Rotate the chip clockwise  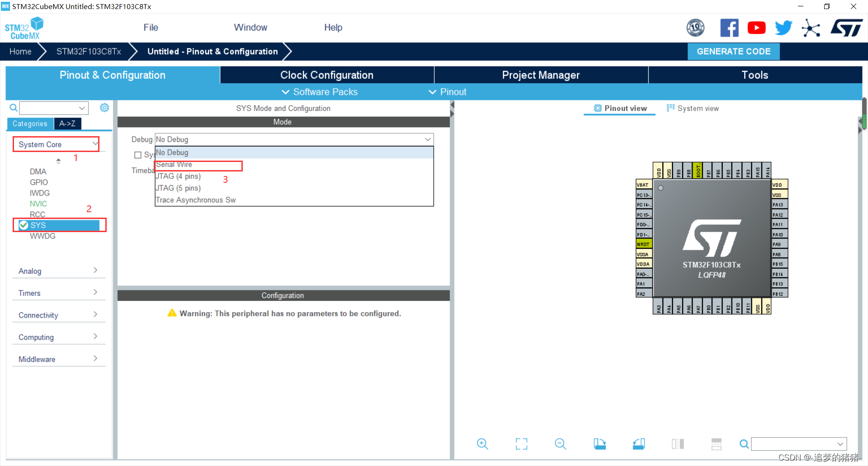(x=599, y=444)
